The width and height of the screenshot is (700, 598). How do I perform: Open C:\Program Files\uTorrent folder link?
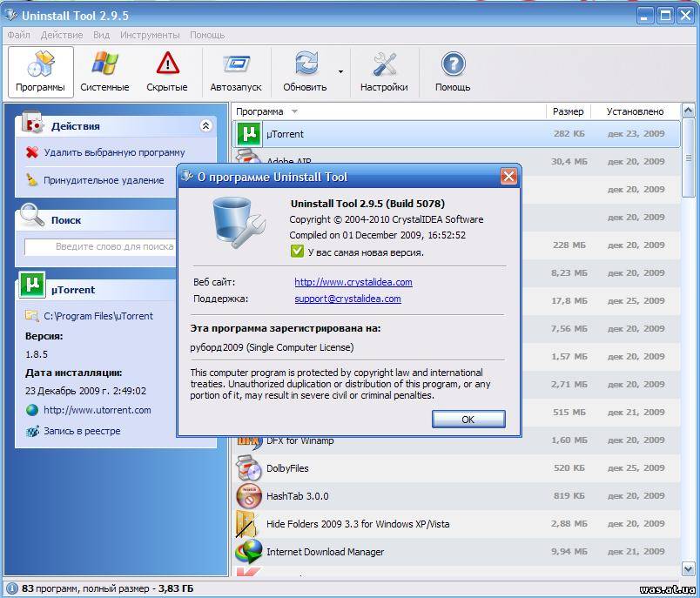point(98,316)
